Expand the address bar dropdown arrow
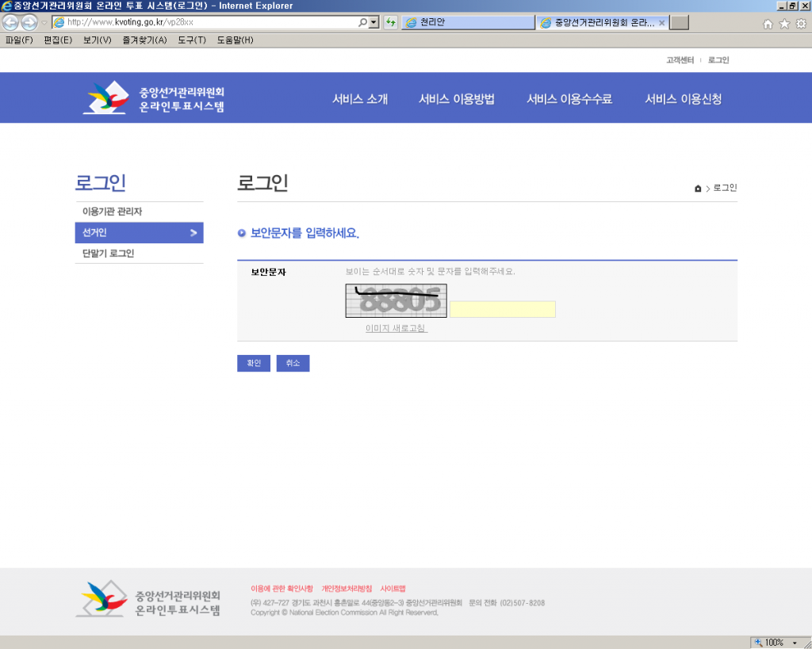The width and height of the screenshot is (812, 649). point(374,22)
